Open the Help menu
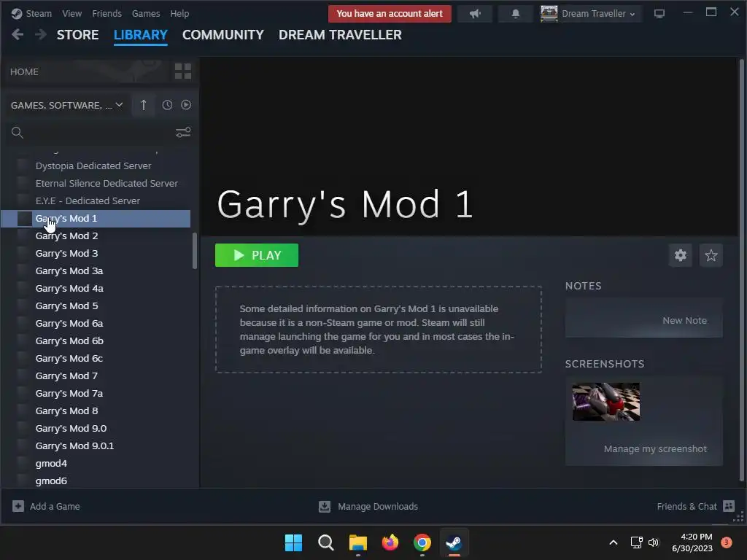 tap(179, 13)
